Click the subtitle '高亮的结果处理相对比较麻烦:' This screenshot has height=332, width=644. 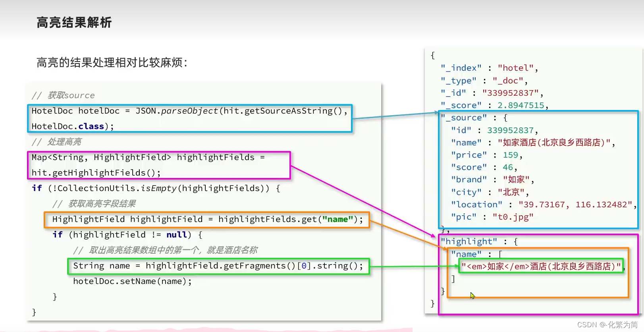(x=112, y=62)
